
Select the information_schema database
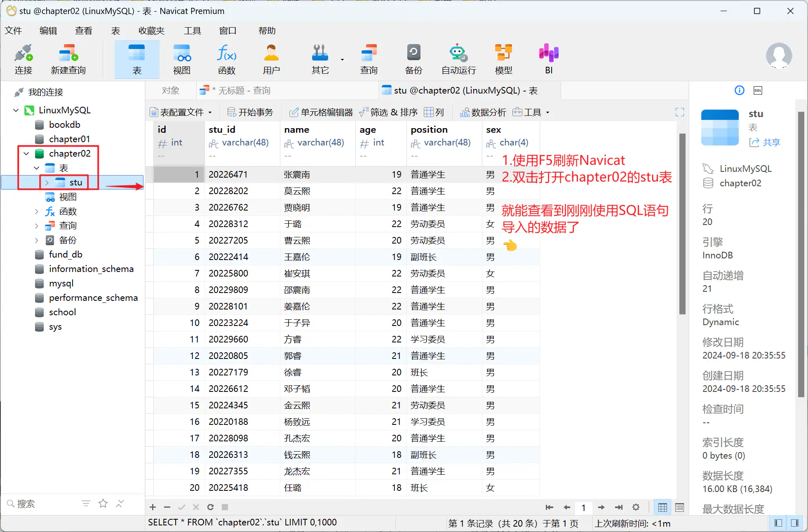tap(91, 269)
